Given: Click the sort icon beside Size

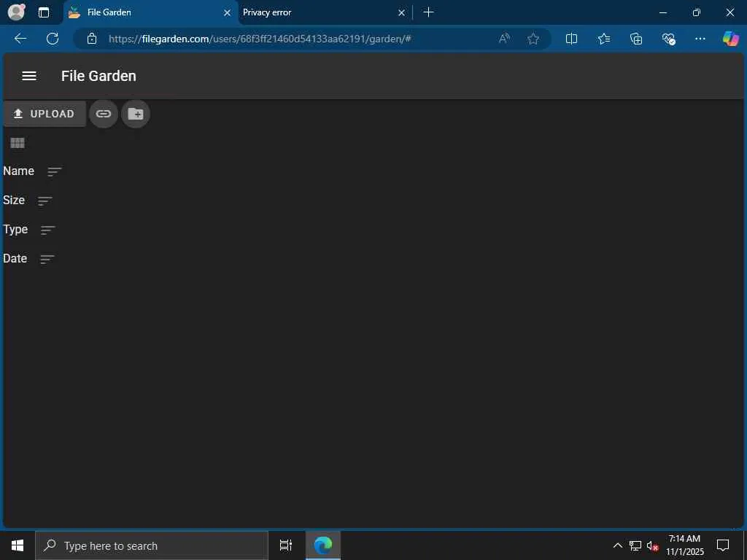Looking at the screenshot, I should (44, 201).
